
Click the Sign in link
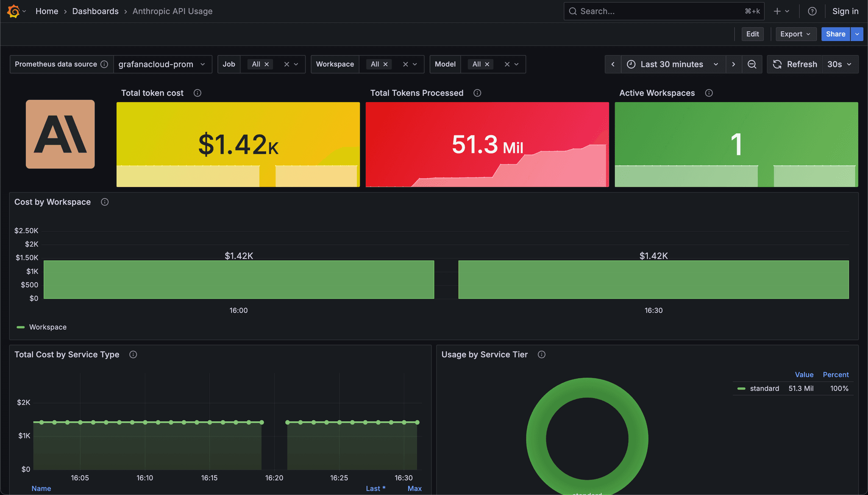tap(845, 11)
